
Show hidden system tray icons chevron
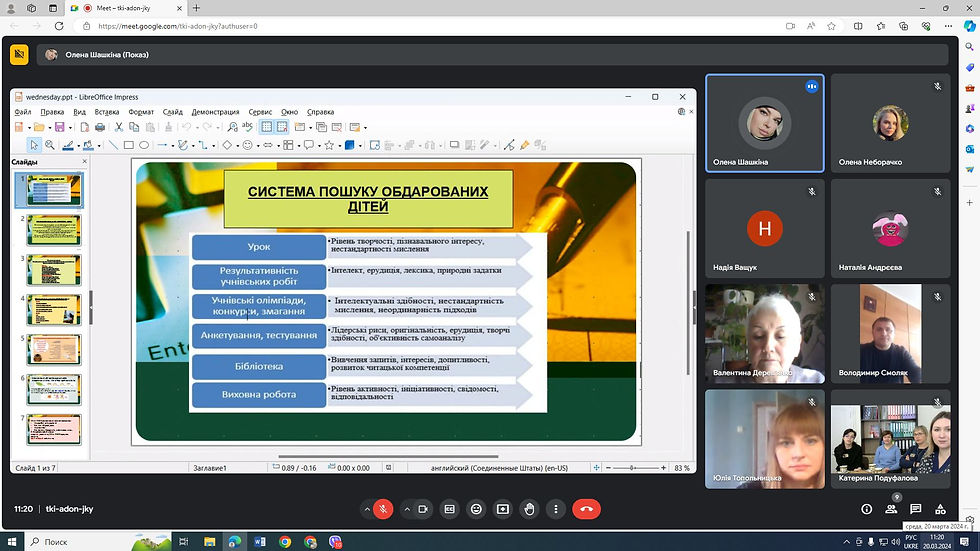coord(846,542)
